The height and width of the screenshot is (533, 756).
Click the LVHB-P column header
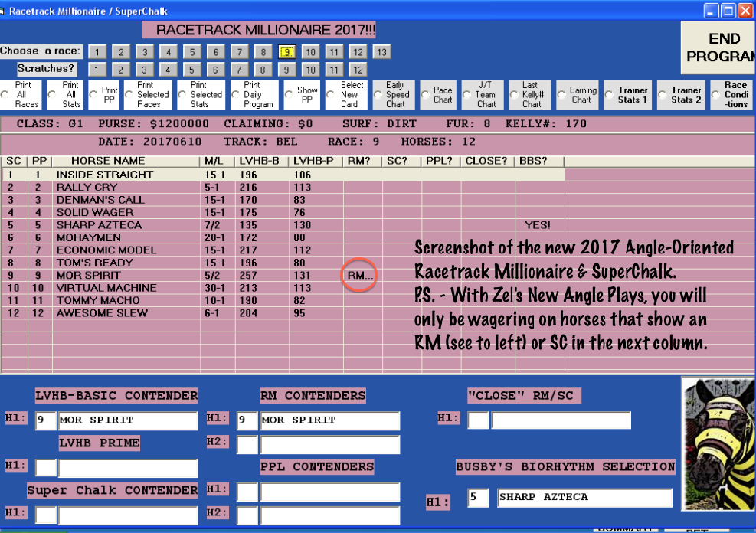point(316,161)
